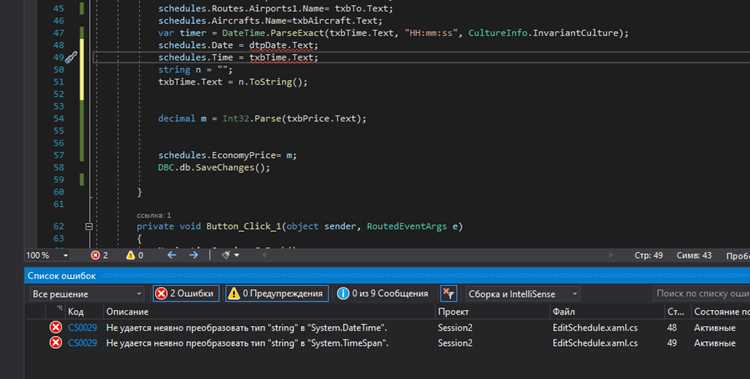The image size is (750, 379).
Task: Click n.ToString() call on line 51
Action: pos(270,82)
